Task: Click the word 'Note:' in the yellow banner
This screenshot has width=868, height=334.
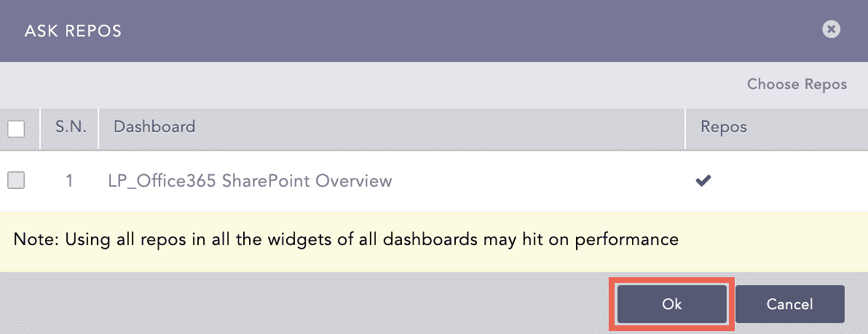Action: (x=38, y=239)
